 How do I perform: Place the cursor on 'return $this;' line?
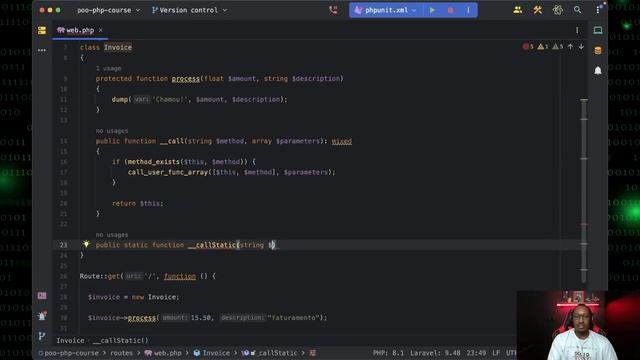(138, 203)
